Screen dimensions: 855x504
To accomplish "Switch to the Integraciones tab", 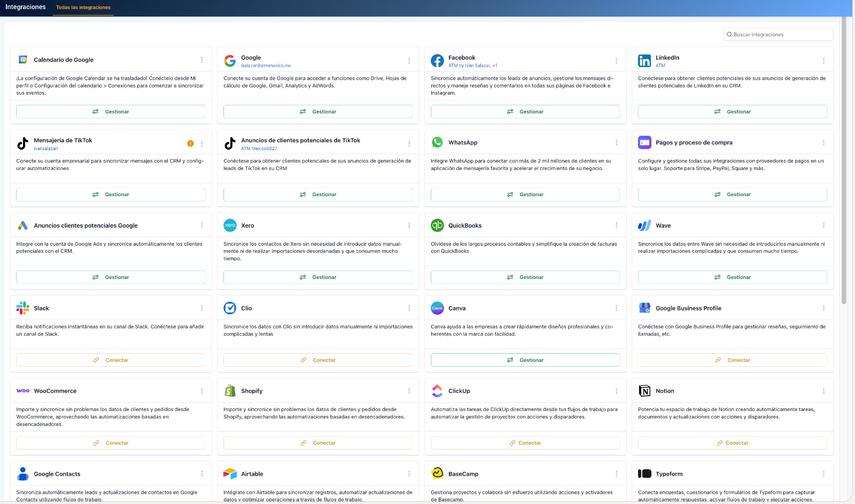I will [x=26, y=7].
